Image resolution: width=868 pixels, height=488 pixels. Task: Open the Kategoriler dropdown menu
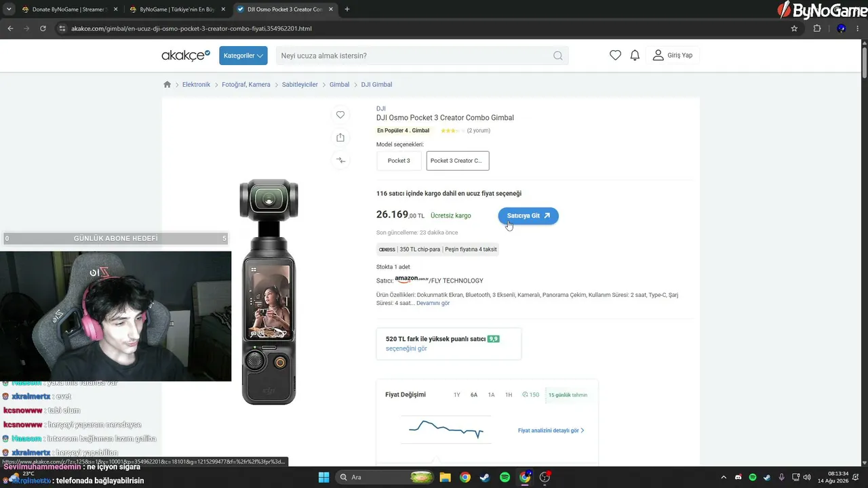click(243, 56)
